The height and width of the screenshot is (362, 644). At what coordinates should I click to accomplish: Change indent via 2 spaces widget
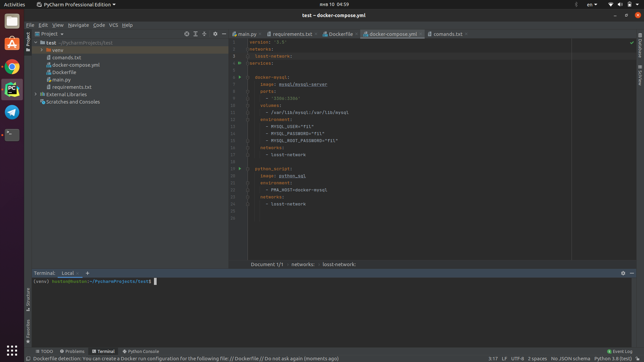click(537, 359)
